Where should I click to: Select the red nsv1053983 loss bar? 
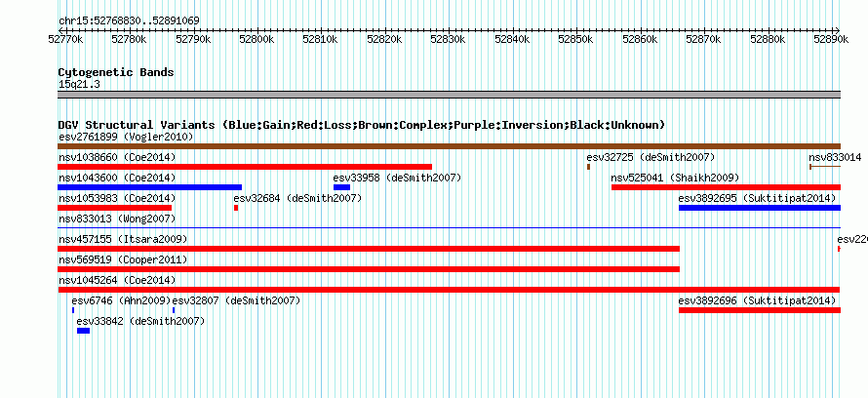pos(114,208)
